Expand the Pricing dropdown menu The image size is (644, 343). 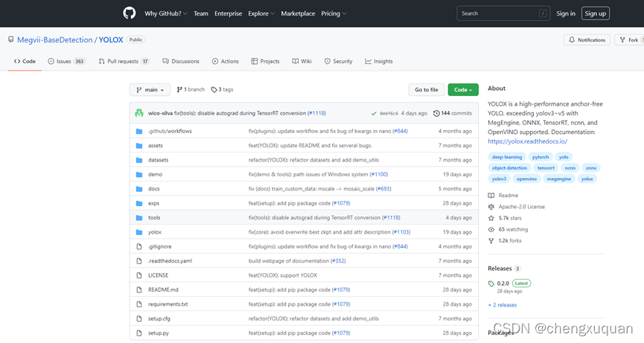tap(334, 13)
